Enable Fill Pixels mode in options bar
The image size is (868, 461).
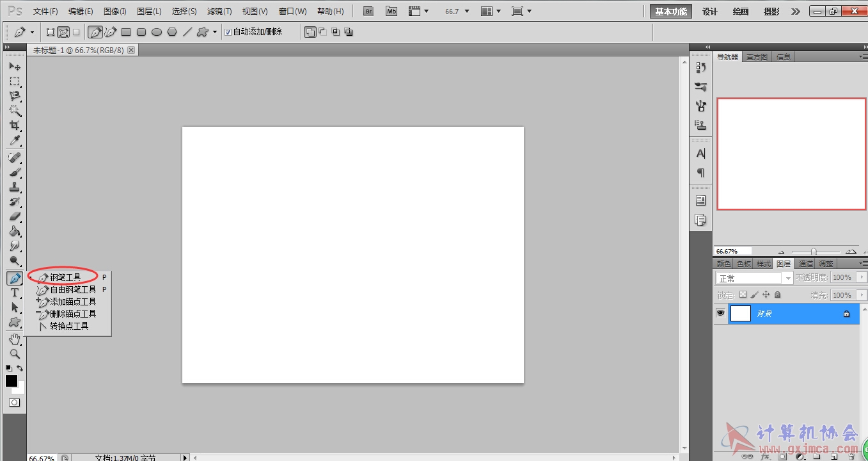[76, 32]
